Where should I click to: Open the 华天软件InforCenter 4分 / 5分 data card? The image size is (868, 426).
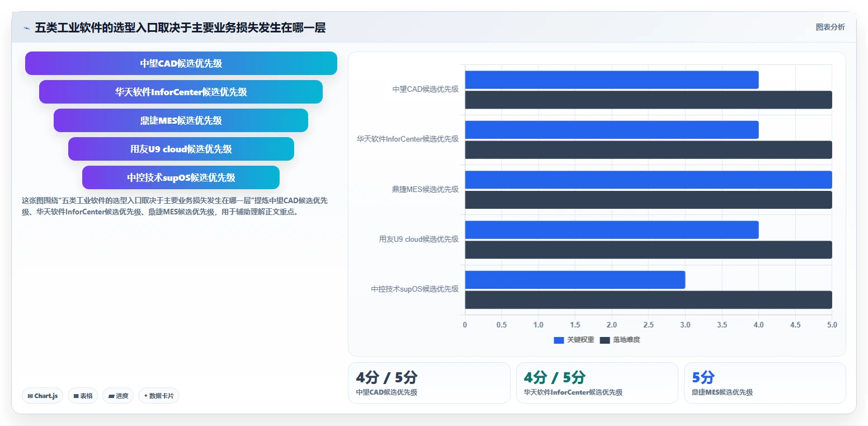(x=597, y=383)
